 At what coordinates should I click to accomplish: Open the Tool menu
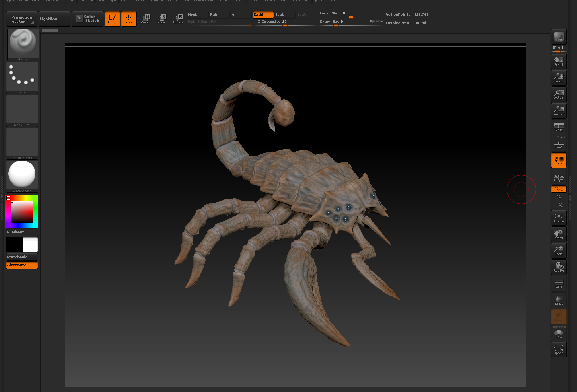[x=283, y=1]
